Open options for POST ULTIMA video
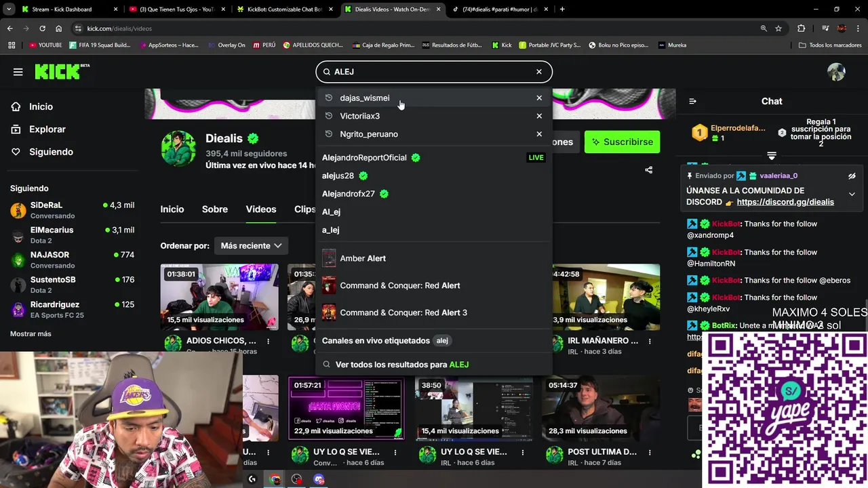 pos(650,453)
